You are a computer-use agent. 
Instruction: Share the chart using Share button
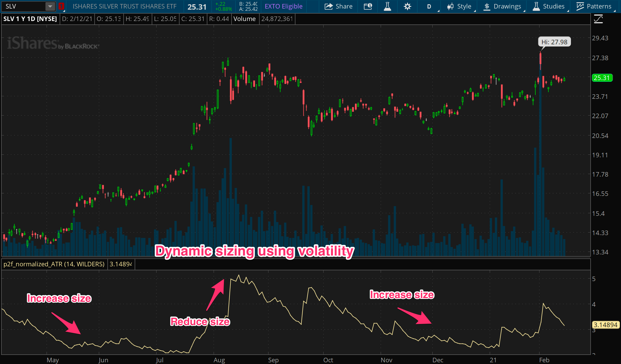[339, 6]
